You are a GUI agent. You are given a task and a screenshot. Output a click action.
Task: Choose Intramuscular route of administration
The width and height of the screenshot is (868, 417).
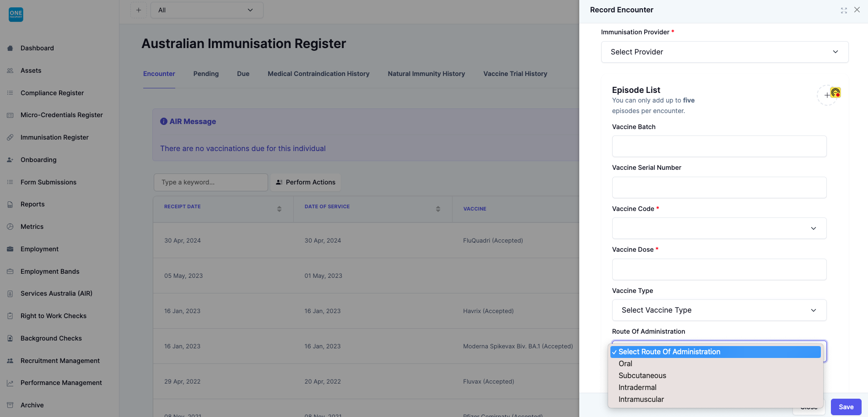(716, 399)
